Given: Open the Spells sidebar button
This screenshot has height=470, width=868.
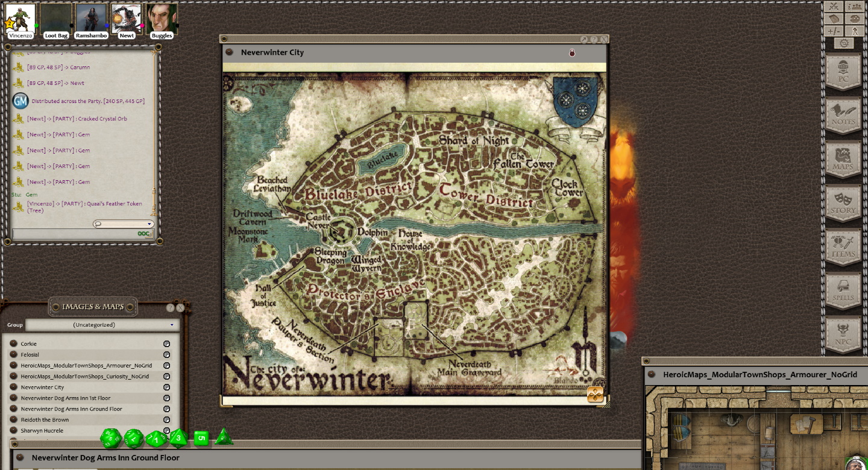Looking at the screenshot, I should tap(843, 292).
